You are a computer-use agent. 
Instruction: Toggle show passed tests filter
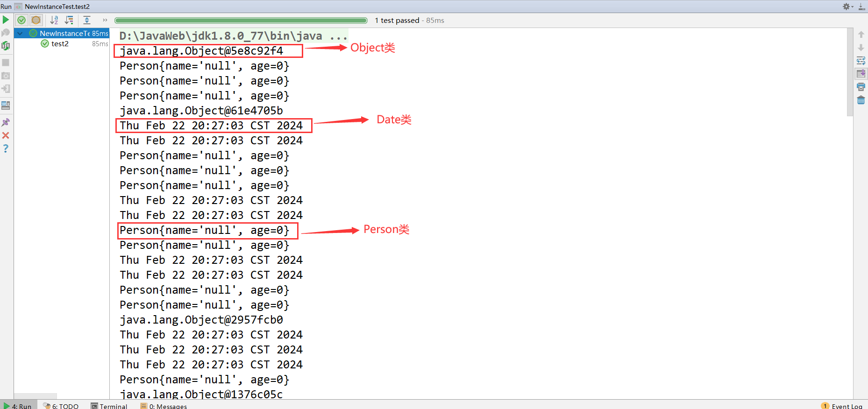pyautogui.click(x=21, y=20)
